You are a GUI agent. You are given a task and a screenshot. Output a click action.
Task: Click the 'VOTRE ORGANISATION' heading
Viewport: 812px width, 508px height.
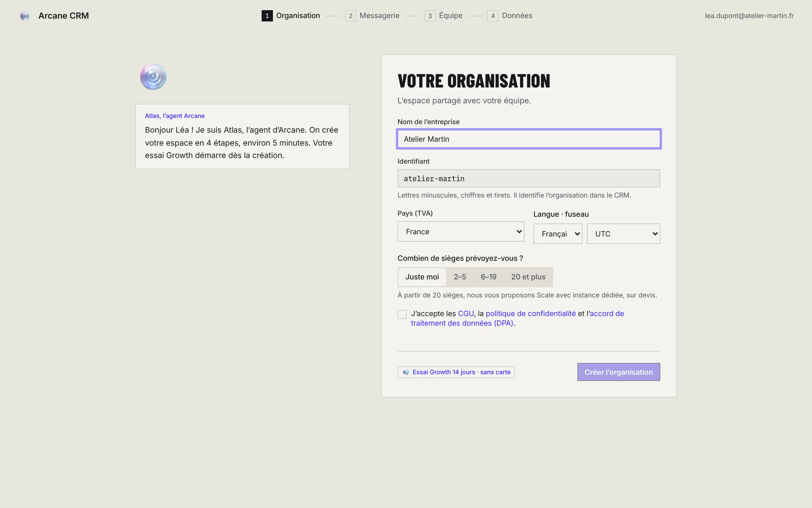click(x=474, y=81)
